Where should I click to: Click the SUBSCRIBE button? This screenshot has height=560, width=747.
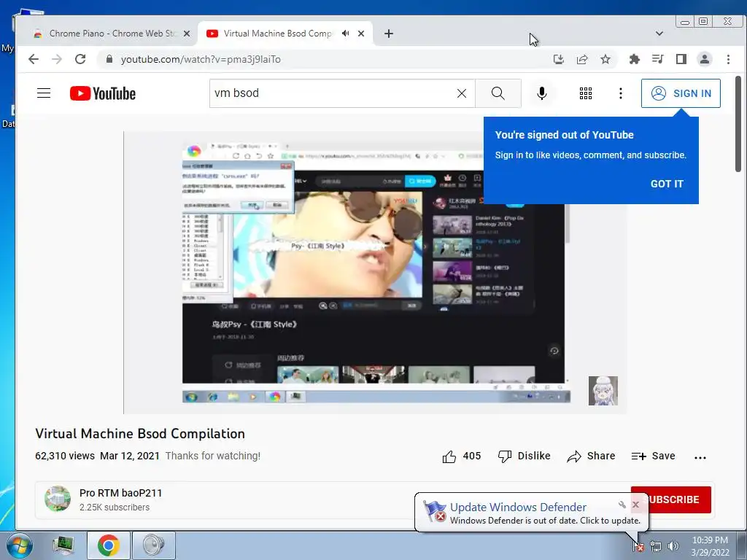point(671,499)
